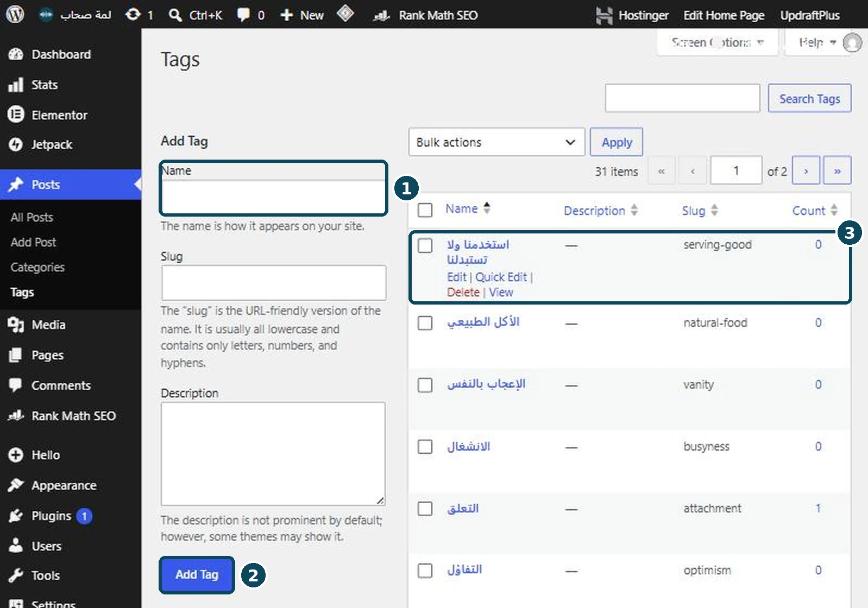Open Add Post submenu item
The image size is (868, 608).
tap(33, 242)
